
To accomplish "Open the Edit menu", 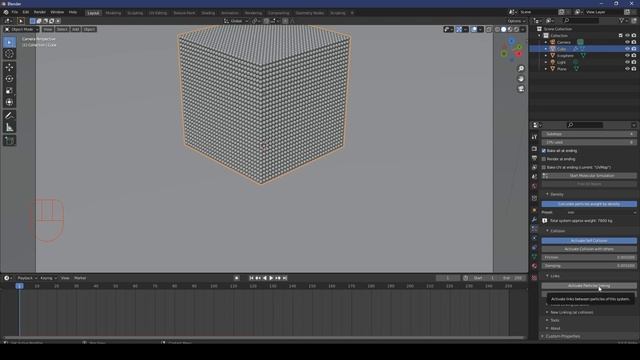I will 26,12.
